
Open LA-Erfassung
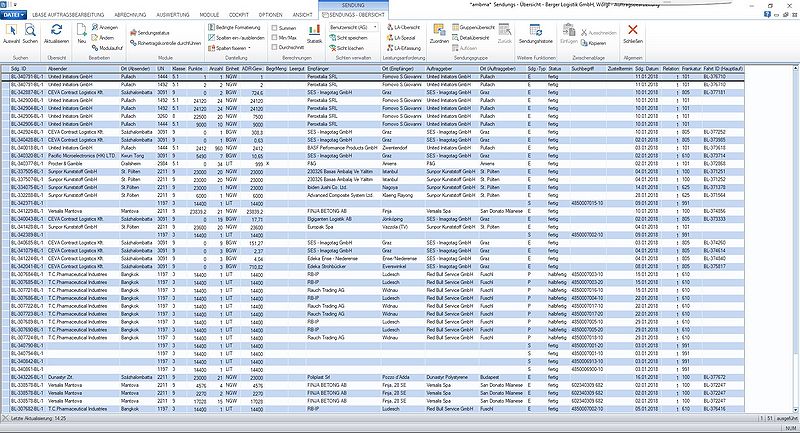point(403,48)
